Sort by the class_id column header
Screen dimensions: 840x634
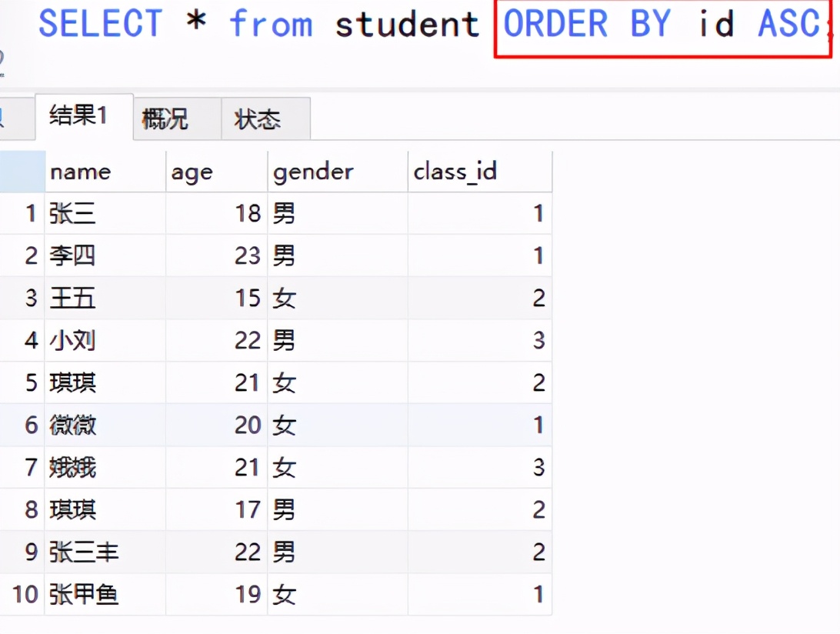coord(480,172)
